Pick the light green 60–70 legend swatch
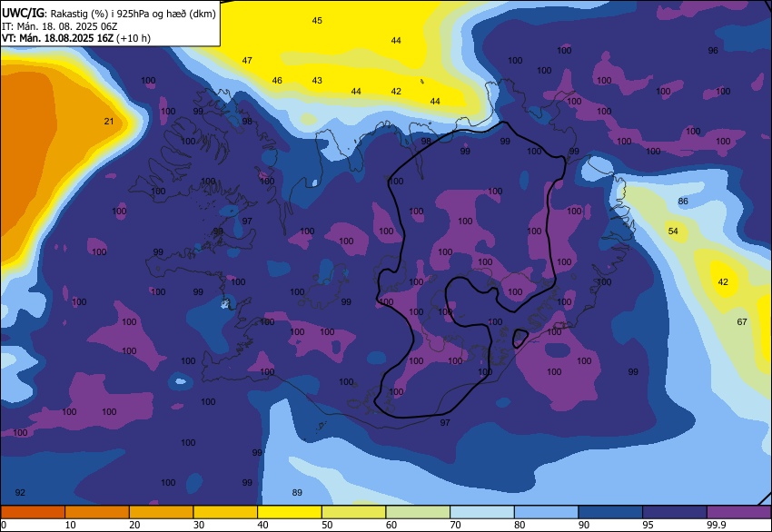The width and height of the screenshot is (772, 532). (418, 512)
